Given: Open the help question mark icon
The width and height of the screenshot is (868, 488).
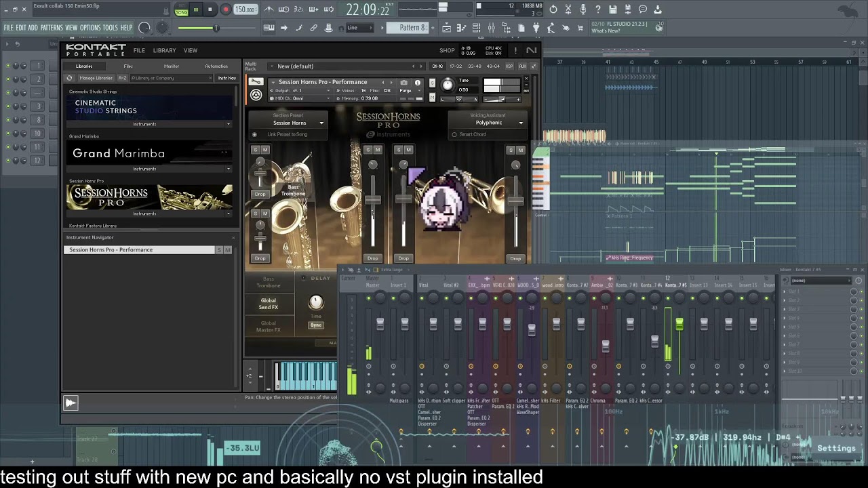Looking at the screenshot, I should coord(598,9).
